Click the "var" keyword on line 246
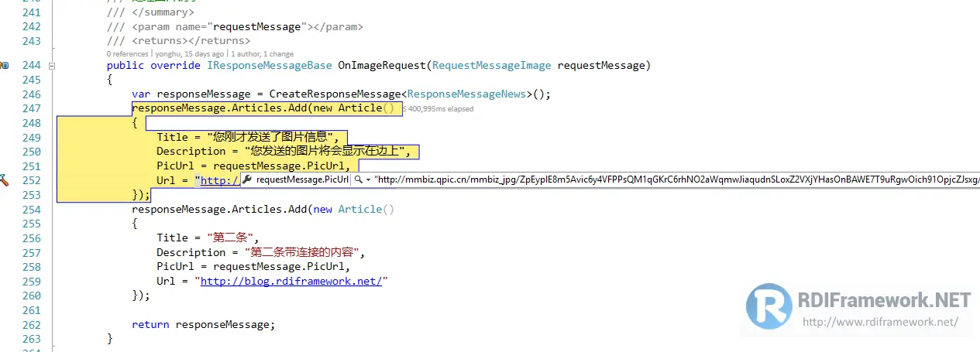The width and height of the screenshot is (980, 352). tap(141, 94)
